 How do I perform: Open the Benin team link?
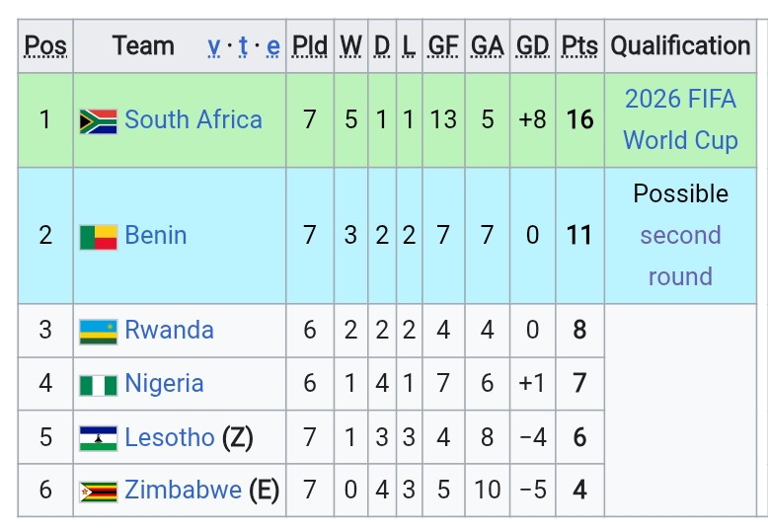coord(156,235)
